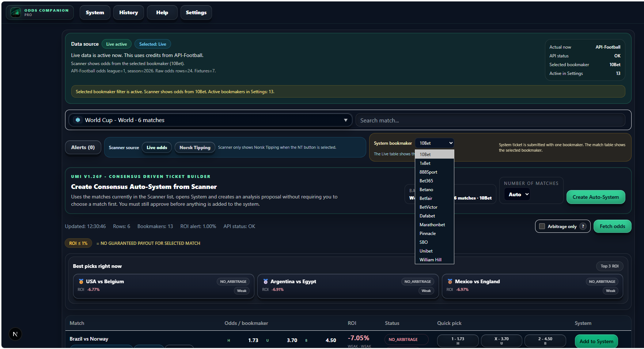Screen dimensions: 644x349
Task: Choose Marathonbet in the bookmaker list
Action: click(435, 225)
